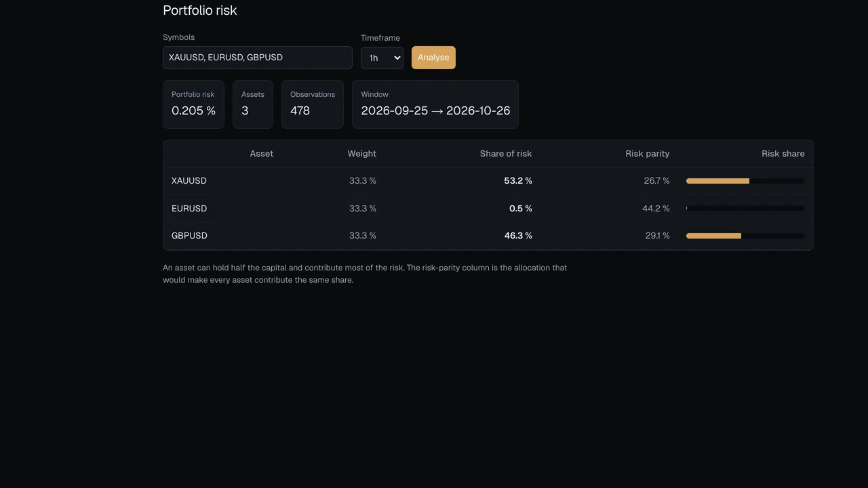Click the Portfolio risk page heading
868x488 pixels.
click(x=200, y=10)
